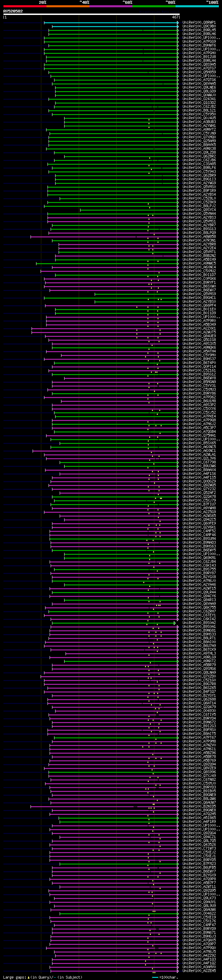The width and height of the screenshot is (222, 980).
Task: Select UniRef100_Q9SYC4 label
Action: click(199, 210)
